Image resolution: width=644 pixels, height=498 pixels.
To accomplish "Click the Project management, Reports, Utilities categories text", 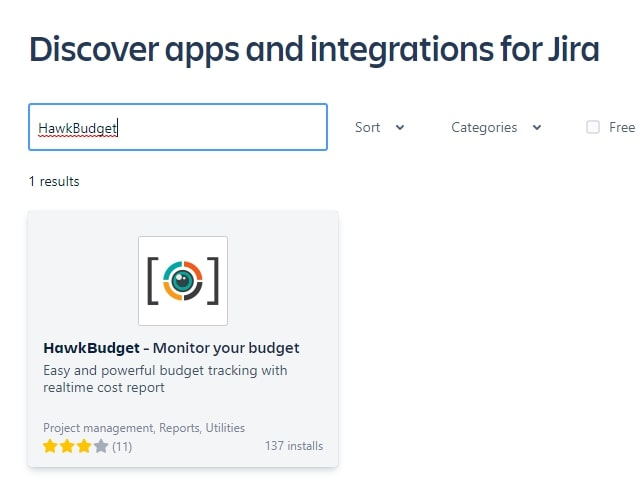I will click(x=144, y=428).
